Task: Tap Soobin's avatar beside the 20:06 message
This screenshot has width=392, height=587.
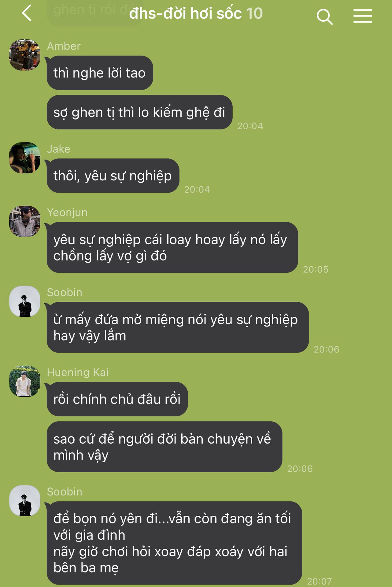Action: pyautogui.click(x=25, y=301)
